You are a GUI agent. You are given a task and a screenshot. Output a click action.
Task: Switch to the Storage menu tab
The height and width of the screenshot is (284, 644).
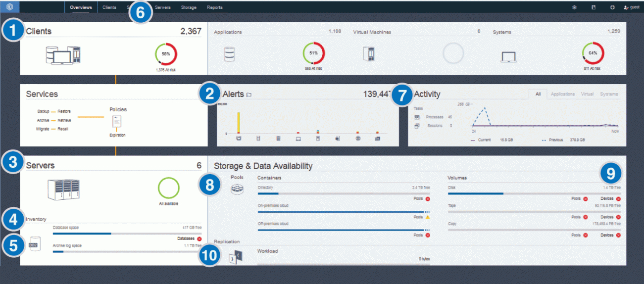(x=188, y=7)
